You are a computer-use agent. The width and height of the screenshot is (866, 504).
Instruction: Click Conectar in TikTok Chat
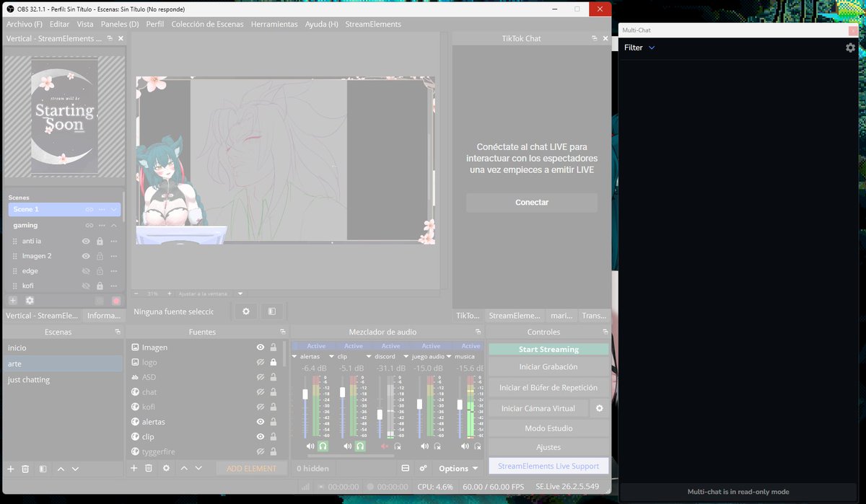[532, 203]
